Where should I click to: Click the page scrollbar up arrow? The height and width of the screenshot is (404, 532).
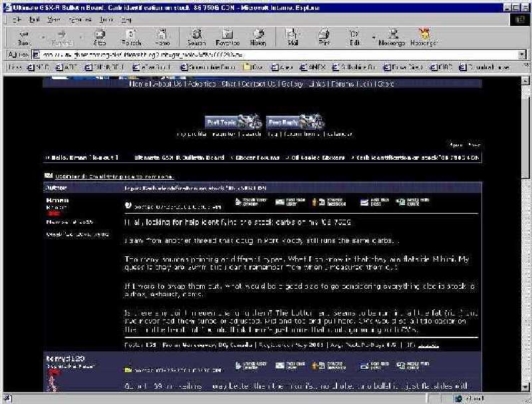pyautogui.click(x=525, y=81)
